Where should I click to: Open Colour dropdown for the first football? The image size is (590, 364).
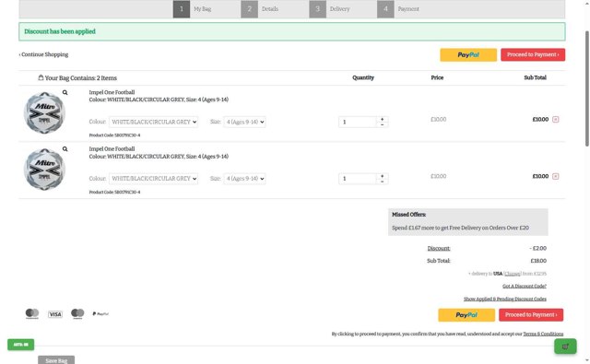click(154, 122)
